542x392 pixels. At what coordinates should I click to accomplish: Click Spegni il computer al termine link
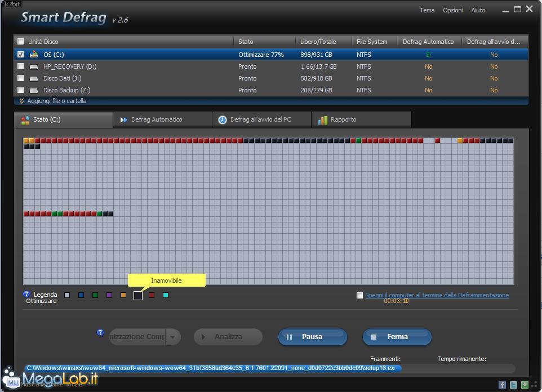(437, 295)
